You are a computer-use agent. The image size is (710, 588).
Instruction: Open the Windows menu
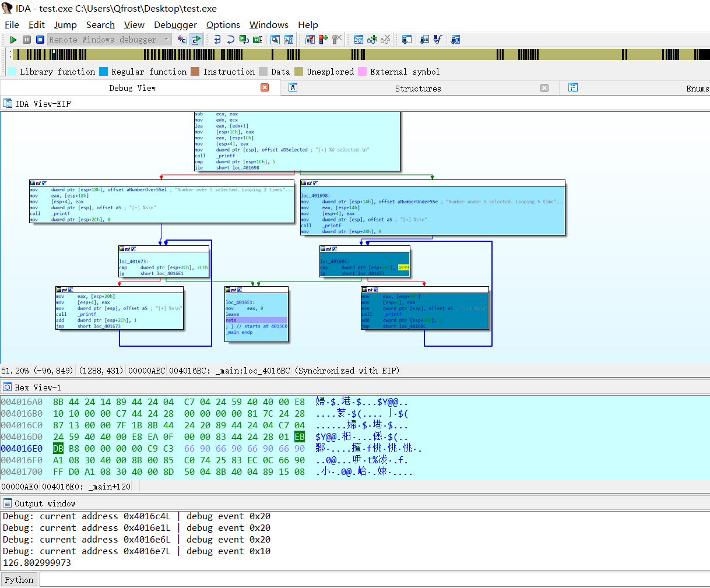click(269, 24)
